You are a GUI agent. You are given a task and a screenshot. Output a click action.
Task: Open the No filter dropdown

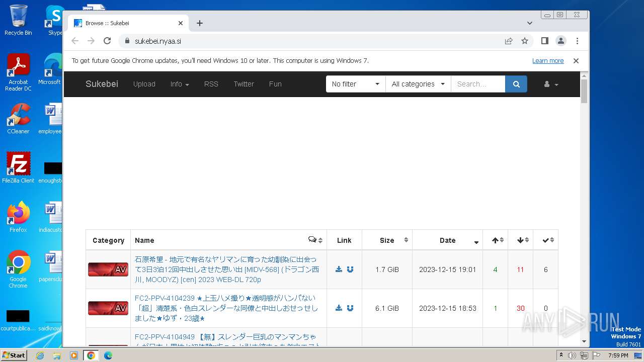coord(356,84)
